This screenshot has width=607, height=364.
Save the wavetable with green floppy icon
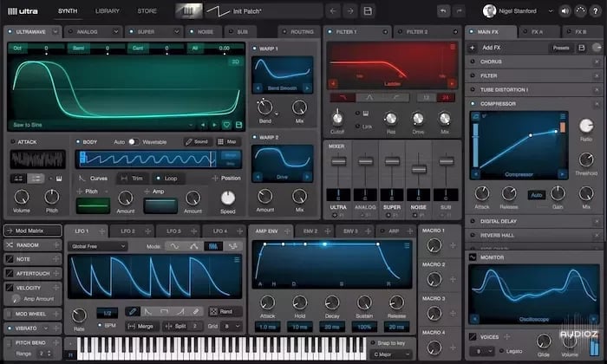pyautogui.click(x=238, y=125)
